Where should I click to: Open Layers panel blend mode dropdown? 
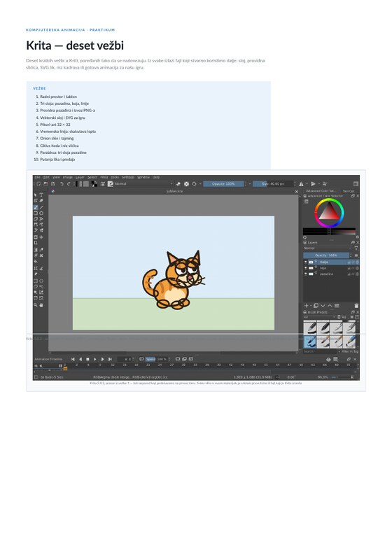point(328,248)
